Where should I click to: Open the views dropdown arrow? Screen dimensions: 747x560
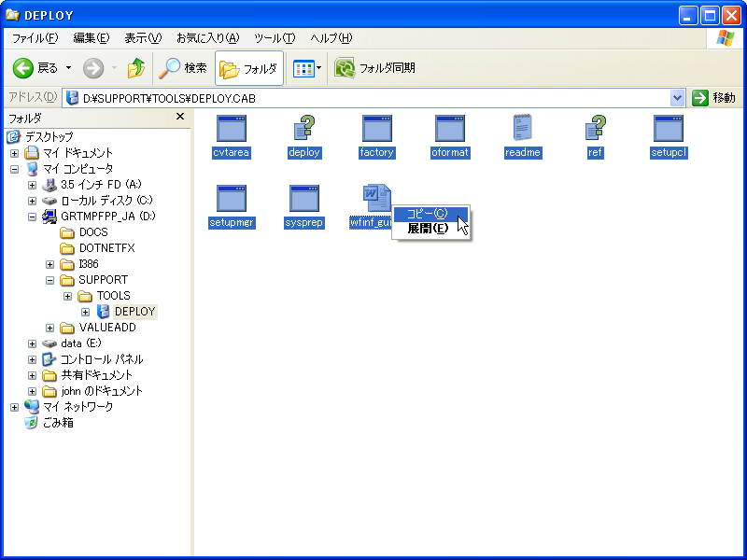pos(319,68)
